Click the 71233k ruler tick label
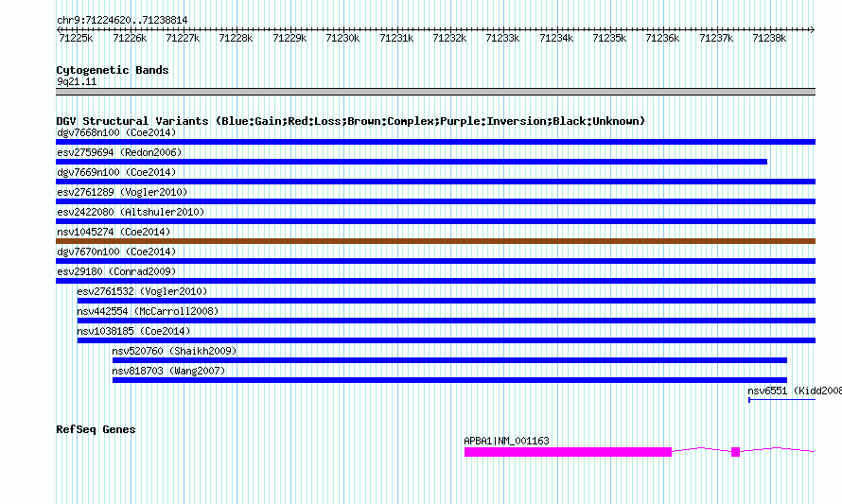 tap(502, 38)
